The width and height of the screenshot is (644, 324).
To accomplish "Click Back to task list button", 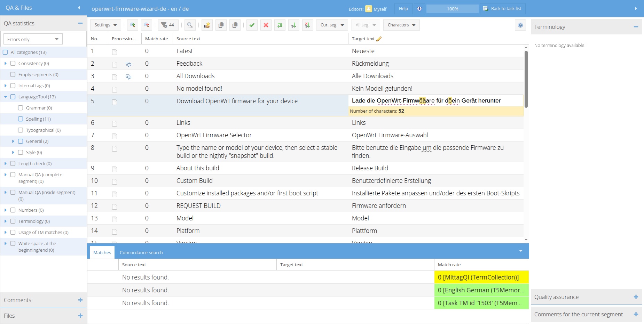I will [502, 9].
